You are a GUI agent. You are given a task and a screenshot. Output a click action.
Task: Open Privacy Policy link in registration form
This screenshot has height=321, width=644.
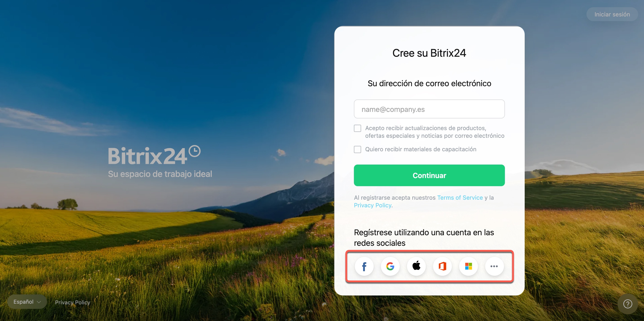(x=373, y=205)
